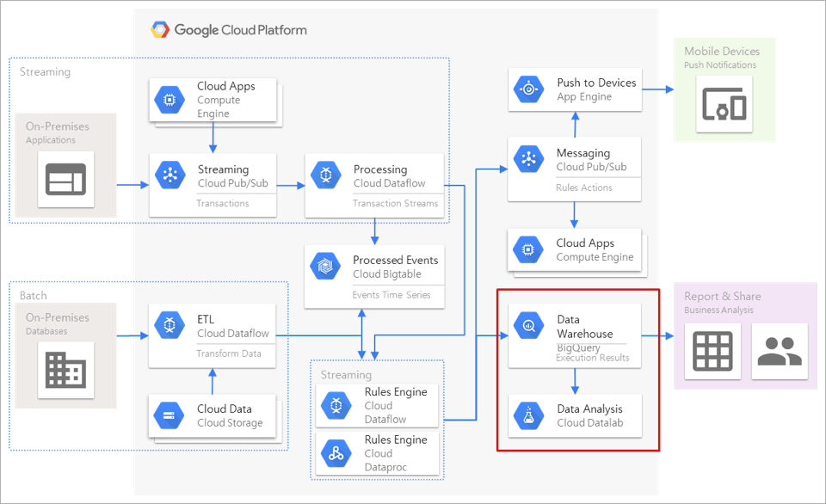Select the Pub/Sub icon beside Streaming Transactions
This screenshot has height=504, width=826.
click(170, 175)
